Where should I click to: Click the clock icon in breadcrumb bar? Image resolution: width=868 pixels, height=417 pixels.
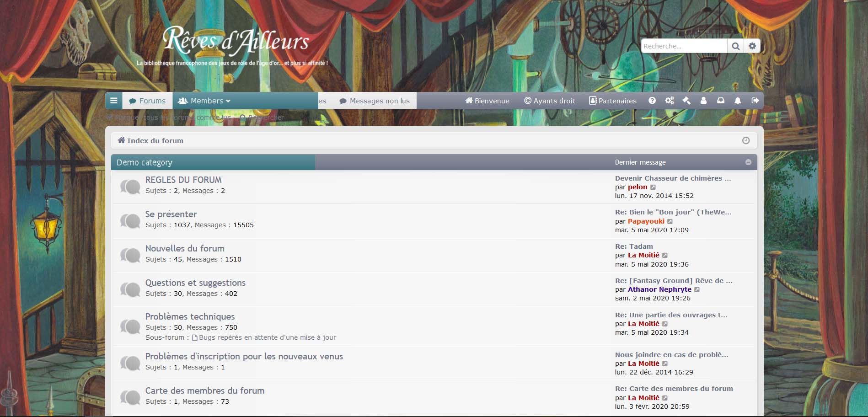click(x=746, y=140)
